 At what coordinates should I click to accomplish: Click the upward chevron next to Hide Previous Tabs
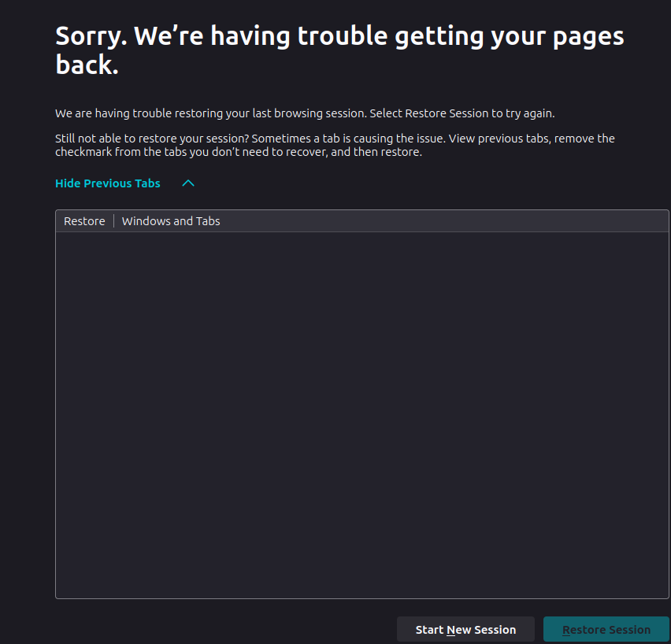coord(188,183)
